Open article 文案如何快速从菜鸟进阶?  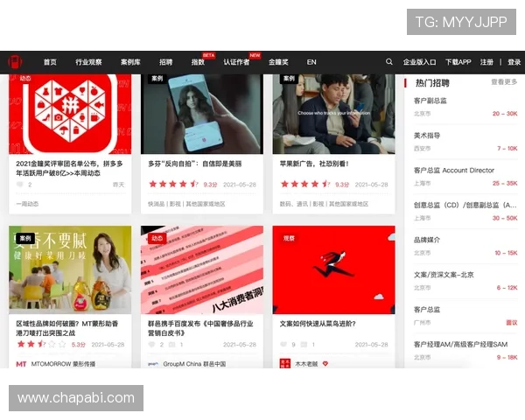318,324
